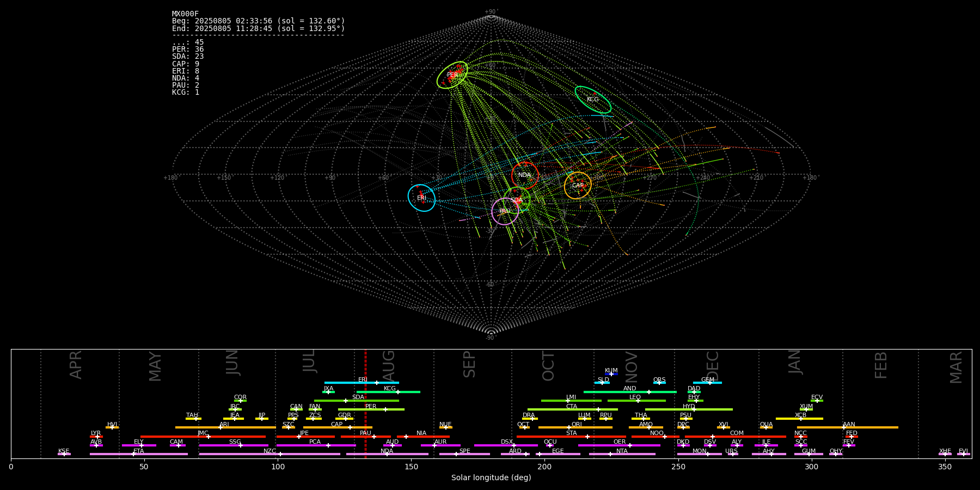The width and height of the screenshot is (980, 490).
Task: Click the 'Solar longitude (deg)' axis label
Action: (x=491, y=477)
